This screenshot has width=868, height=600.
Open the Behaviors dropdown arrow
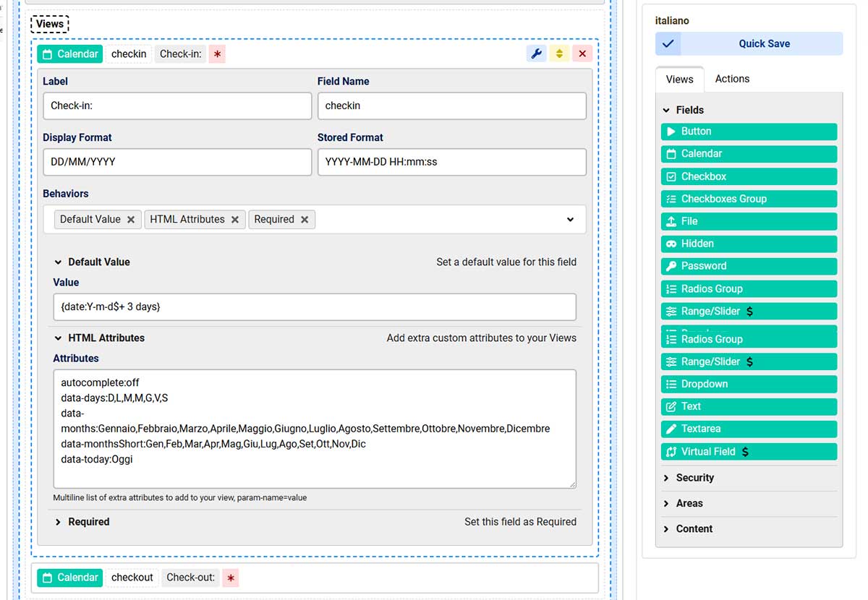click(570, 220)
